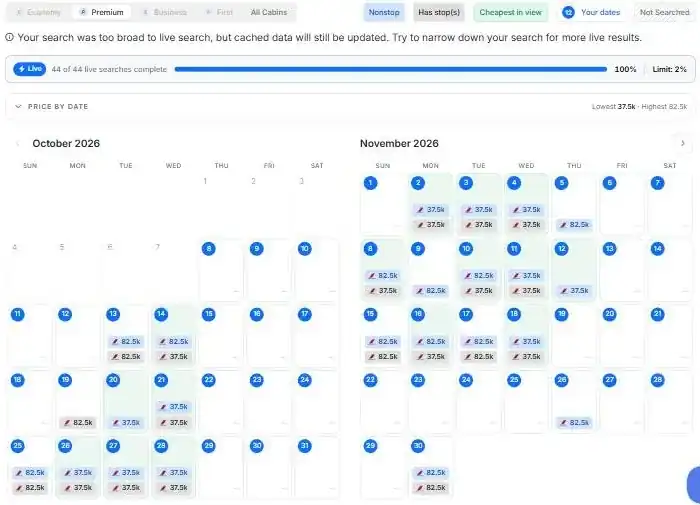Click the November 2026 month heading
Viewport: 700px width, 505px height.
[x=399, y=143]
